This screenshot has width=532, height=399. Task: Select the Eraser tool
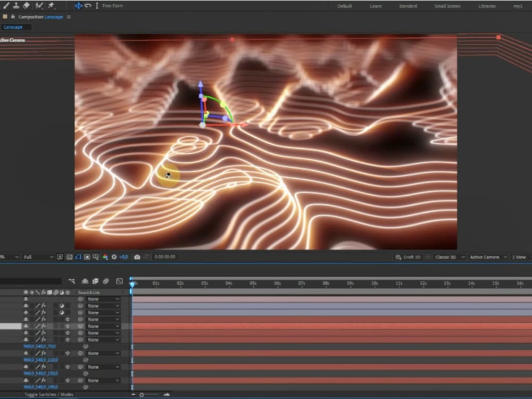coord(26,5)
